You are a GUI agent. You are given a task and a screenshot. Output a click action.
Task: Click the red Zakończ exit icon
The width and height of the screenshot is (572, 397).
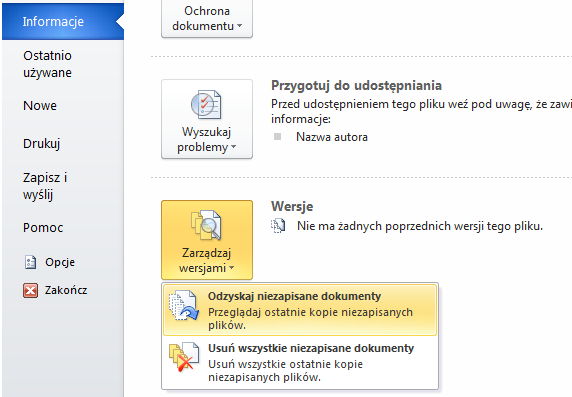pos(30,290)
